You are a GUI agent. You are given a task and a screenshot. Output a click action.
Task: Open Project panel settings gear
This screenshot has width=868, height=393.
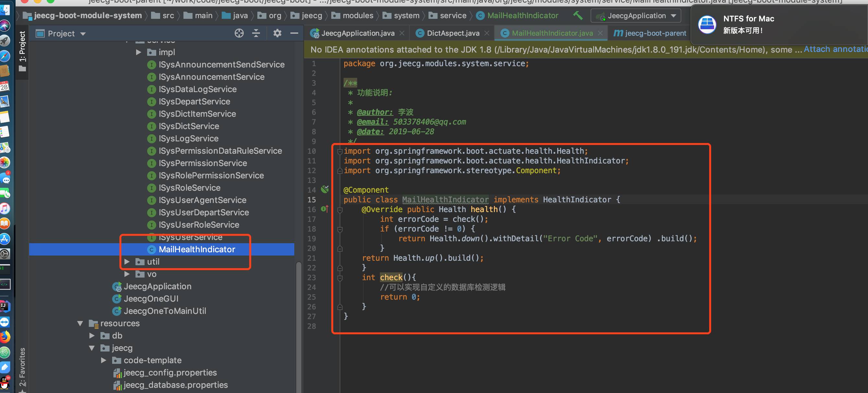point(277,33)
